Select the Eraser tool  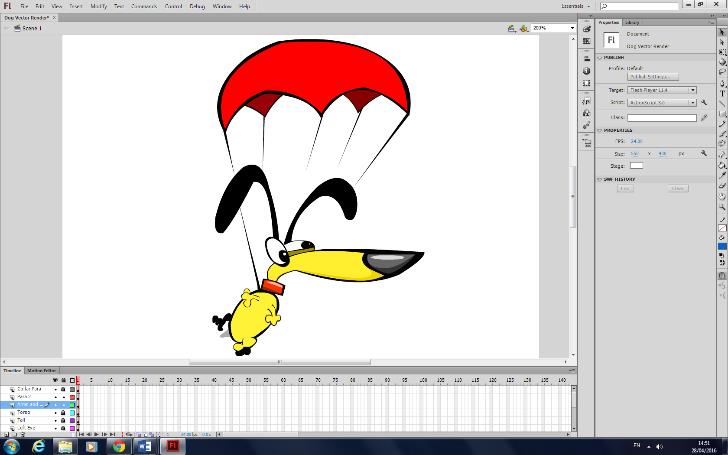(x=722, y=186)
